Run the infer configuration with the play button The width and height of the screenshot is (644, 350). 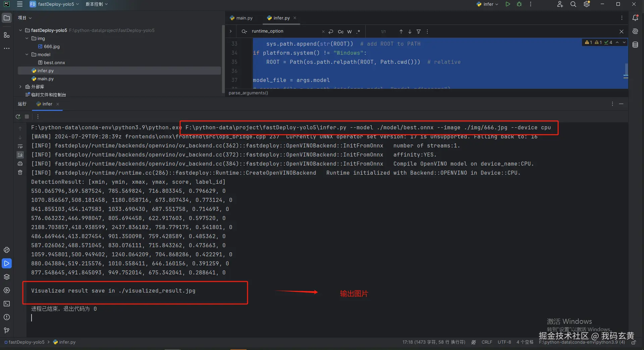508,4
